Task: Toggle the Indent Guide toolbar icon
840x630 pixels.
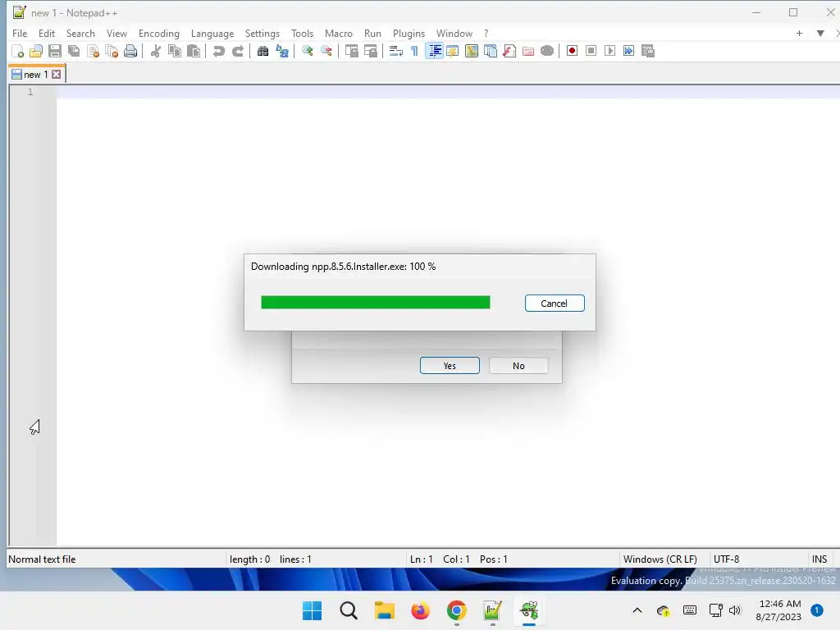Action: (434, 51)
